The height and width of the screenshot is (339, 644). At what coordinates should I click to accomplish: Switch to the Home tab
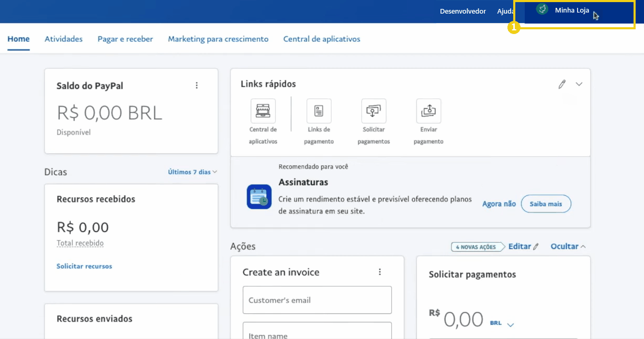(18, 39)
